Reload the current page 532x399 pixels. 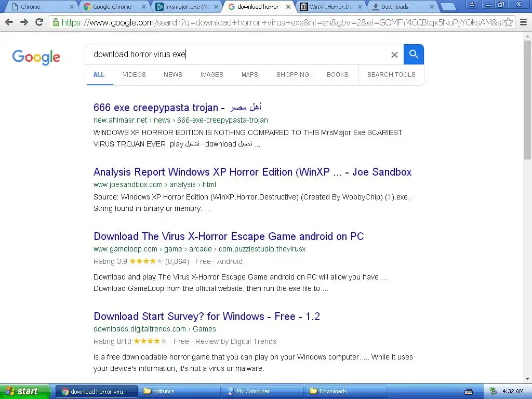[x=39, y=22]
